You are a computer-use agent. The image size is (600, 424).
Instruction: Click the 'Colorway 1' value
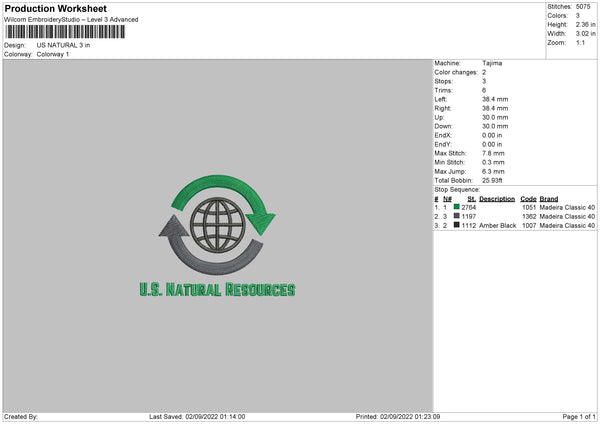[x=53, y=54]
